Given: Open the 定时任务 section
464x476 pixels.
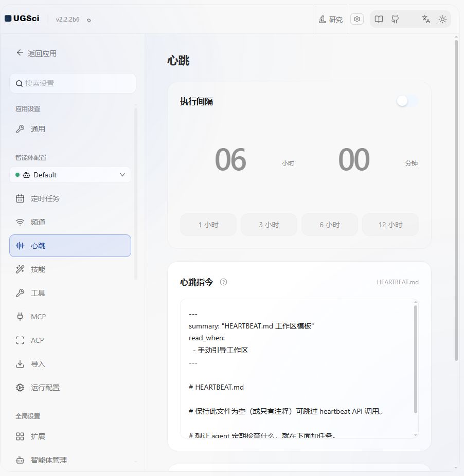Looking at the screenshot, I should pos(70,198).
